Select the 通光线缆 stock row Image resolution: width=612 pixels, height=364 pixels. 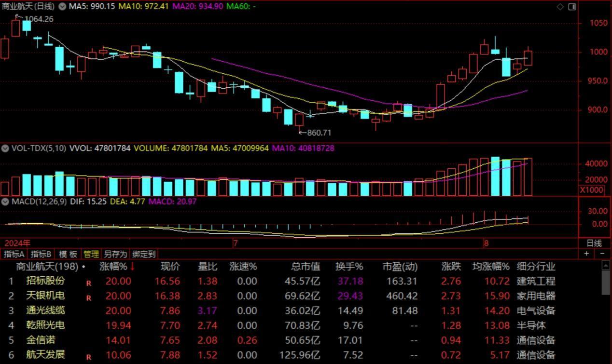point(45,310)
